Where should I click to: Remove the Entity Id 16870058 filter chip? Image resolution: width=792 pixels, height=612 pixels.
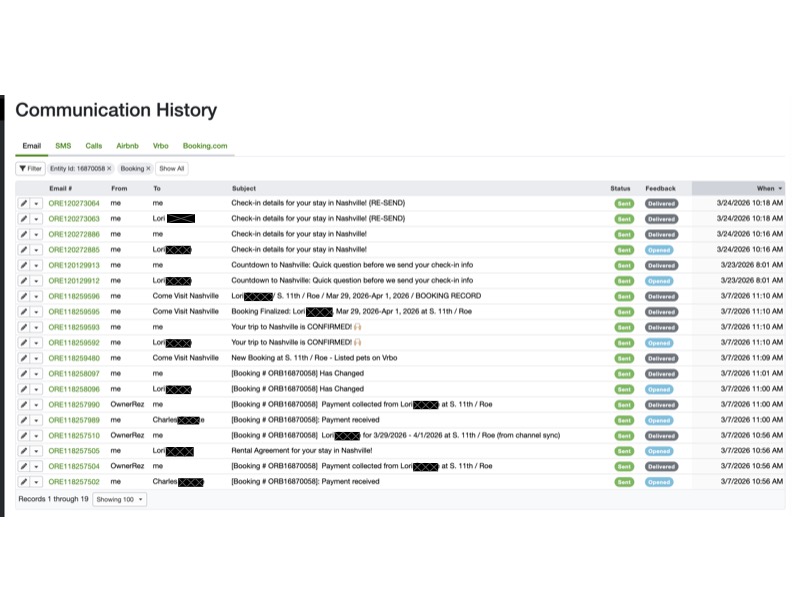(x=110, y=169)
